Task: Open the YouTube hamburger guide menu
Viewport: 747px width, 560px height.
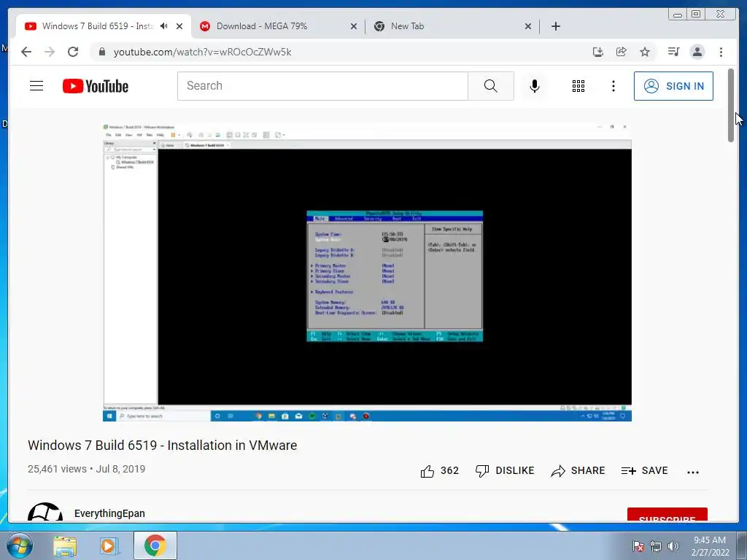Action: coord(36,86)
